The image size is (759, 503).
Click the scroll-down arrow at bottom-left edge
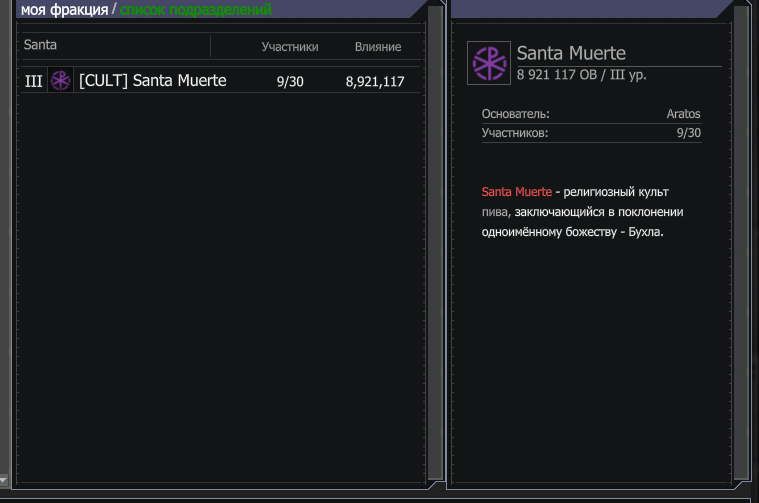tap(4, 480)
